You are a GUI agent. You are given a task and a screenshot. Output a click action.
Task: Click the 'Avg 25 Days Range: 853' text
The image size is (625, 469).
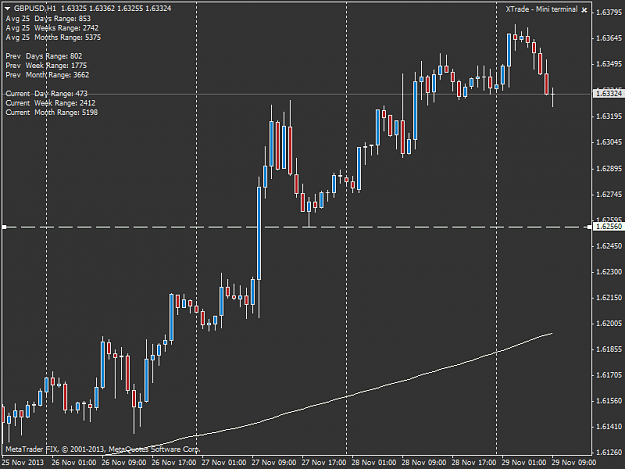[48, 18]
